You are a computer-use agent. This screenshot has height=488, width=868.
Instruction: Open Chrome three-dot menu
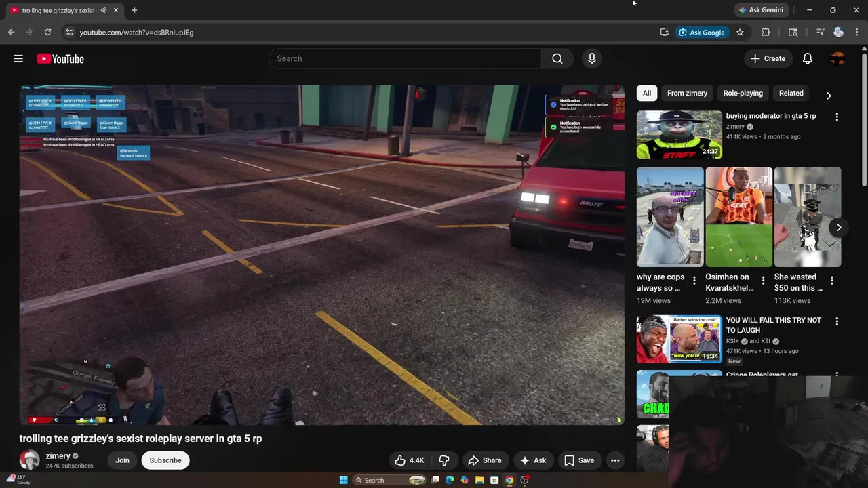coord(858,32)
